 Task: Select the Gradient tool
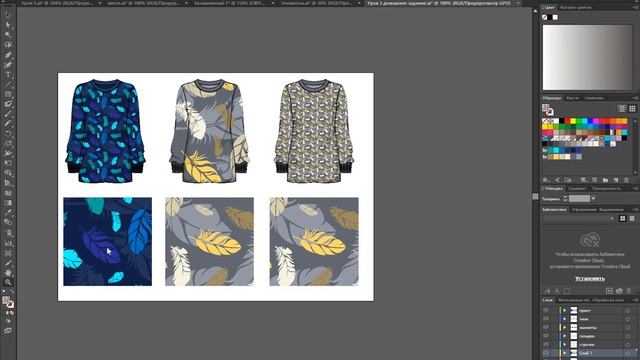coord(8,203)
